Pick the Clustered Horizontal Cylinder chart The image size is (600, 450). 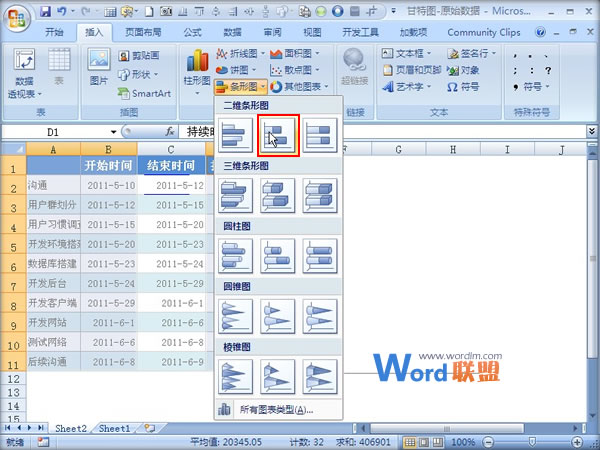235,256
